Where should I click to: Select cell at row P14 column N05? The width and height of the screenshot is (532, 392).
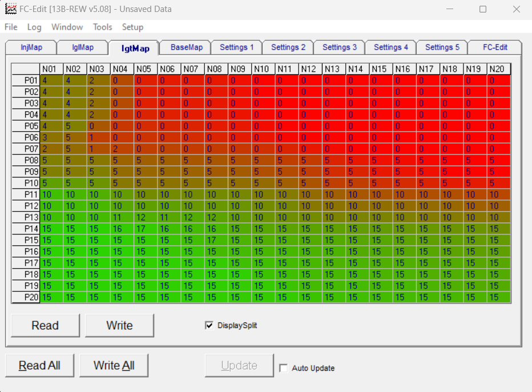click(145, 229)
